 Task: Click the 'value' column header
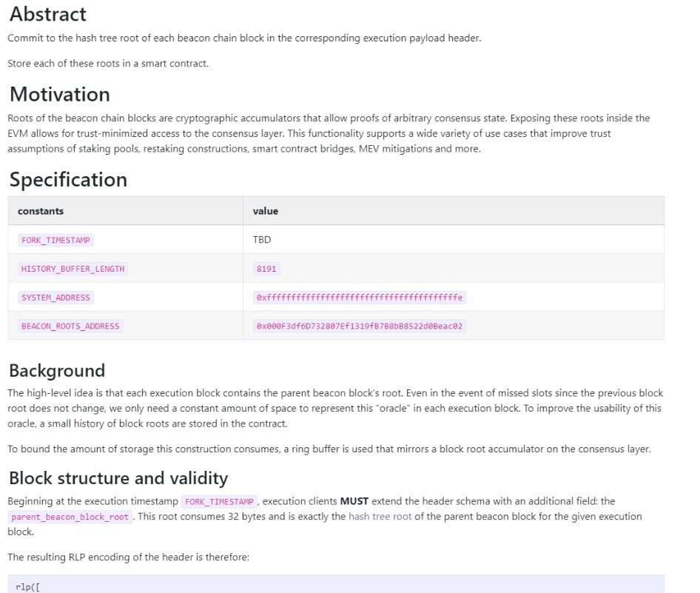pyautogui.click(x=266, y=211)
